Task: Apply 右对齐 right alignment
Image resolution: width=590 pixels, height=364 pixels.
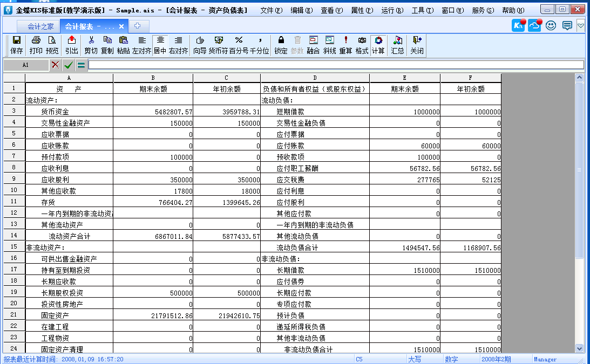Action: pos(178,45)
